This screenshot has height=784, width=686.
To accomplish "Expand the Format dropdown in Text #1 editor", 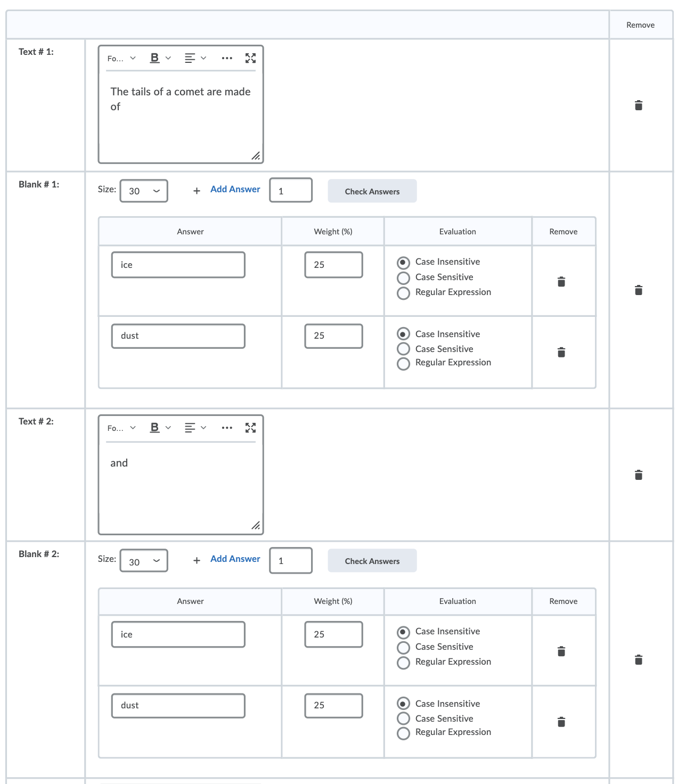I will coord(121,58).
